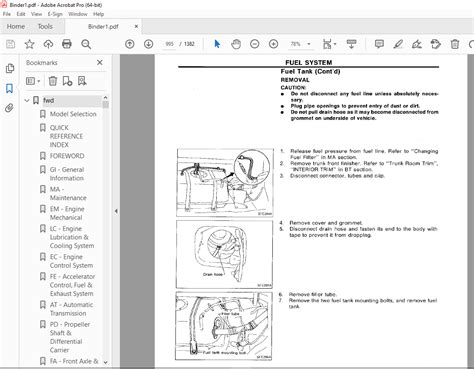Click the scrolling mode read icon
This screenshot has height=369, width=474.
coord(351,44)
